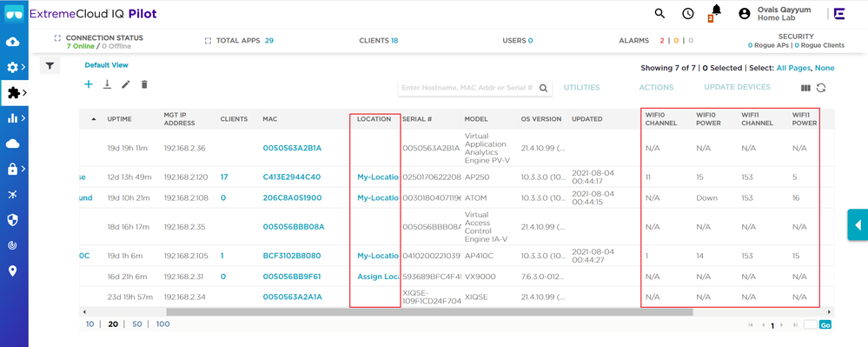Image resolution: width=868 pixels, height=347 pixels.
Task: Click 0 Rogue APs link
Action: (769, 45)
